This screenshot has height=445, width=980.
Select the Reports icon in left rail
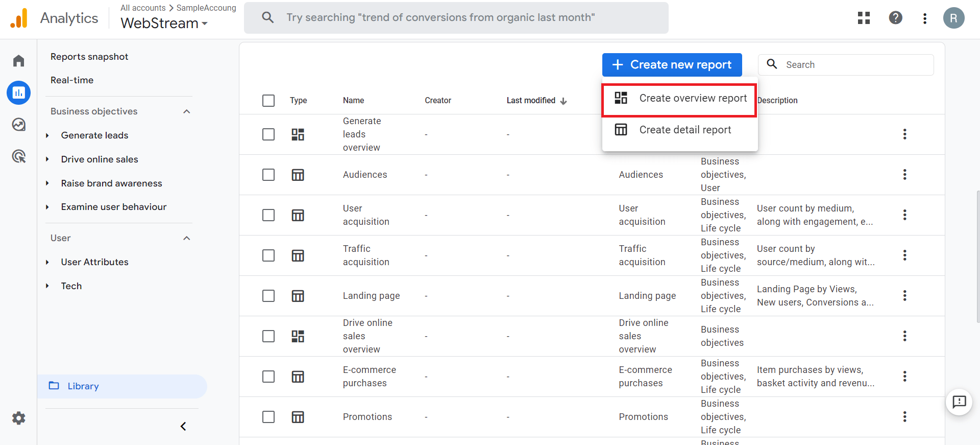tap(19, 93)
